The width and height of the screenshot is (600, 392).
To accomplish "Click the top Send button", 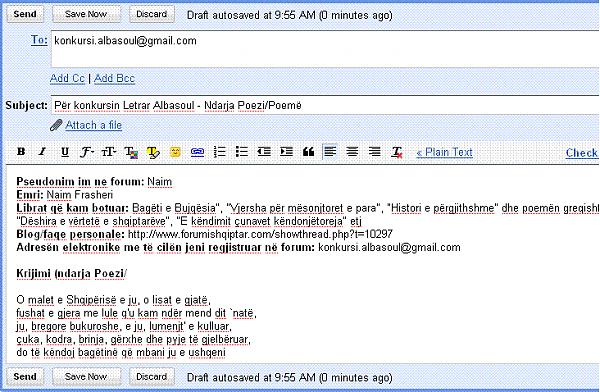I will 25,14.
